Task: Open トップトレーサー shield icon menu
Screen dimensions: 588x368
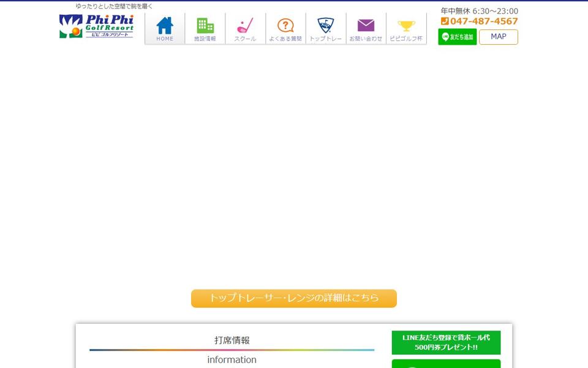Action: click(x=325, y=29)
